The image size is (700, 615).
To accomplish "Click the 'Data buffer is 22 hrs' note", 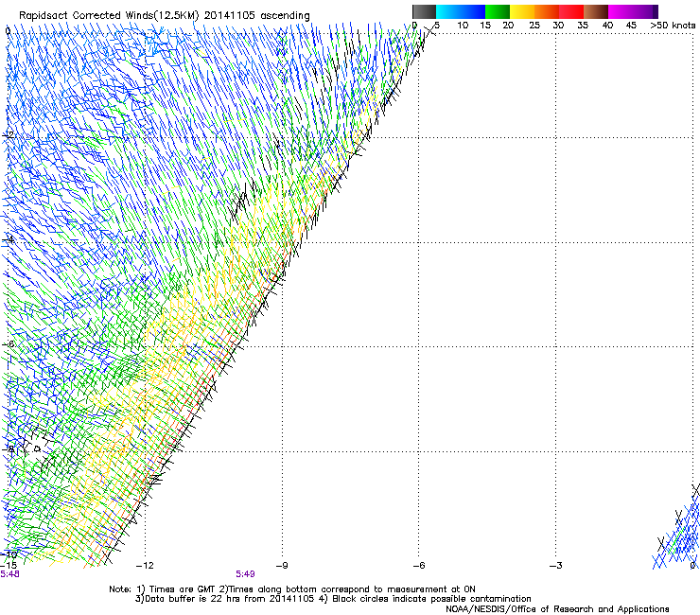I will (x=225, y=599).
